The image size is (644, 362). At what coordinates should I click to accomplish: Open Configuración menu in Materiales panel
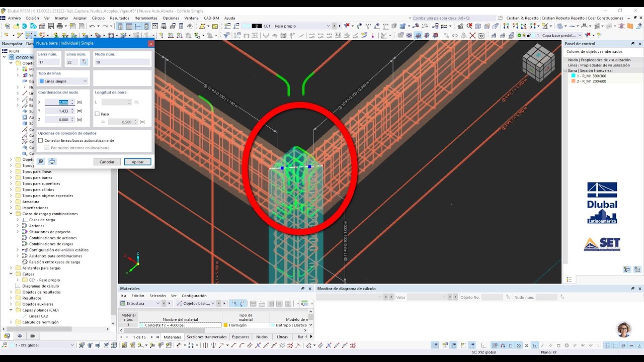(194, 296)
